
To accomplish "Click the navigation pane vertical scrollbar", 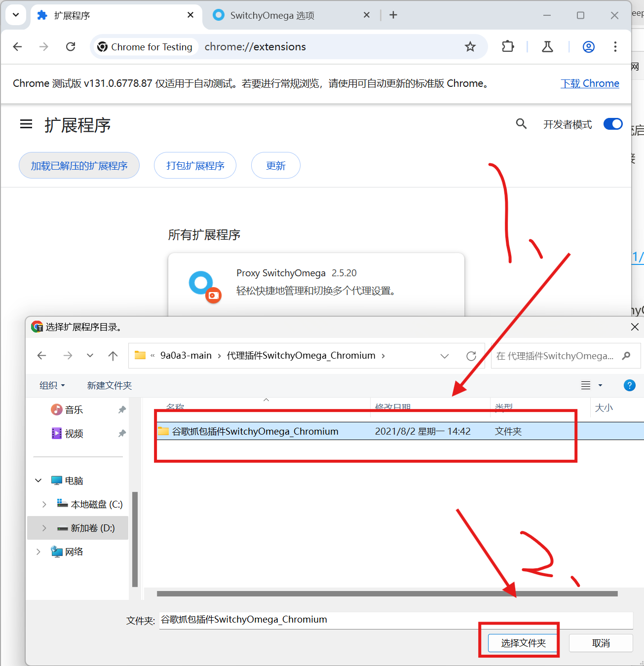I will click(135, 539).
